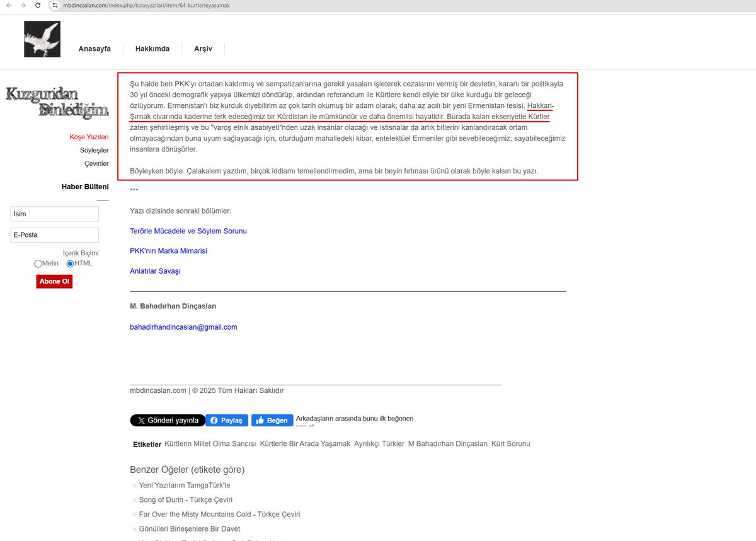Open Çeviriler section

96,163
